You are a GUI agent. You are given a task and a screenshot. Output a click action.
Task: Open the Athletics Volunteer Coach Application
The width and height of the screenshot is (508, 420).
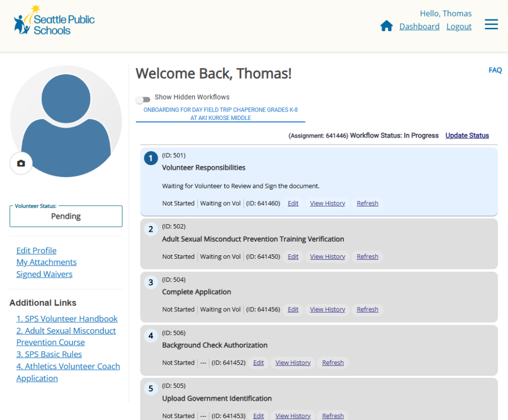(x=68, y=372)
